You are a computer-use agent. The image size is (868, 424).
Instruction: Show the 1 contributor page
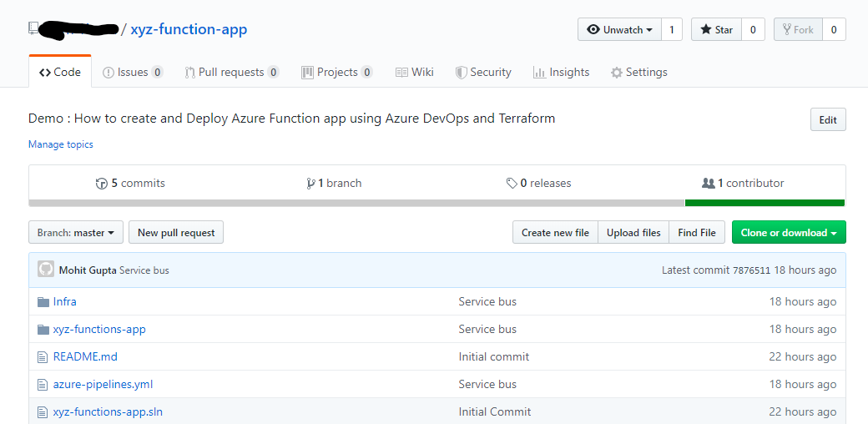pyautogui.click(x=743, y=184)
